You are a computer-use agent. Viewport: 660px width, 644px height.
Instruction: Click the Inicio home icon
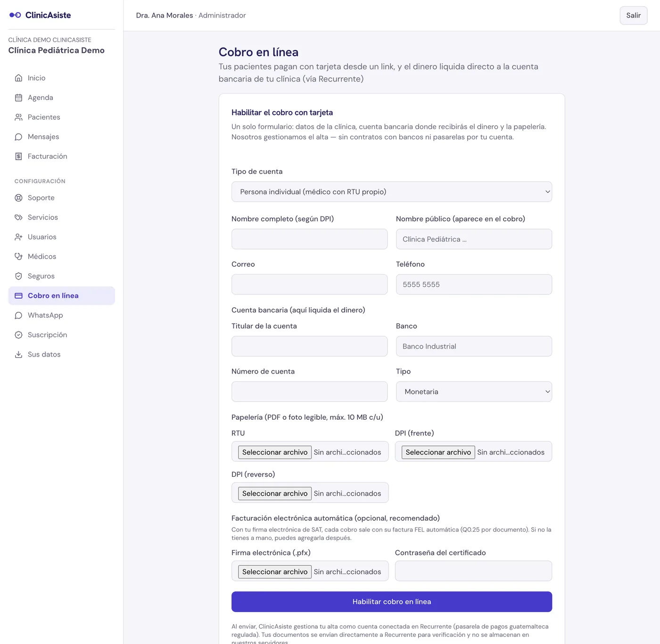pos(18,78)
